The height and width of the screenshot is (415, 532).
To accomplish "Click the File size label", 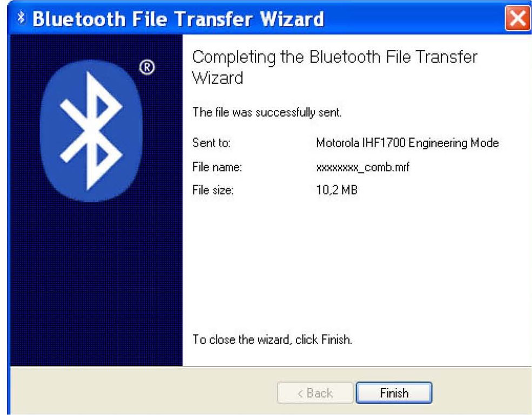I will pyautogui.click(x=213, y=190).
